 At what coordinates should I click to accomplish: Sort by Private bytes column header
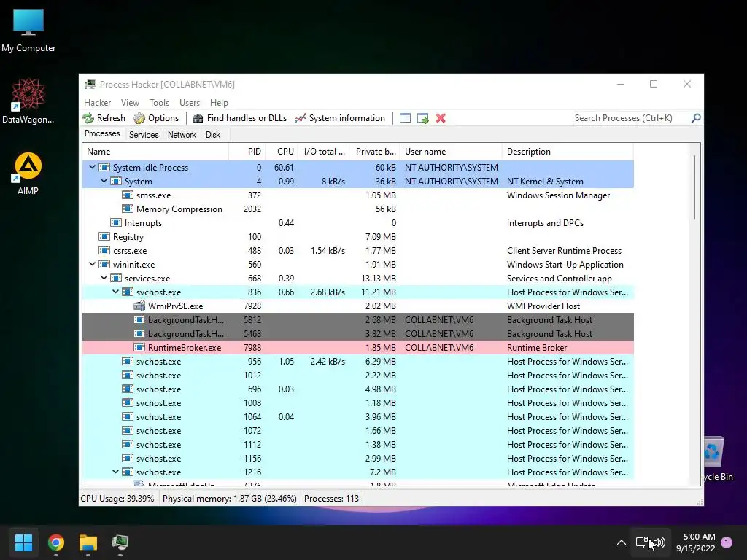[x=374, y=152]
